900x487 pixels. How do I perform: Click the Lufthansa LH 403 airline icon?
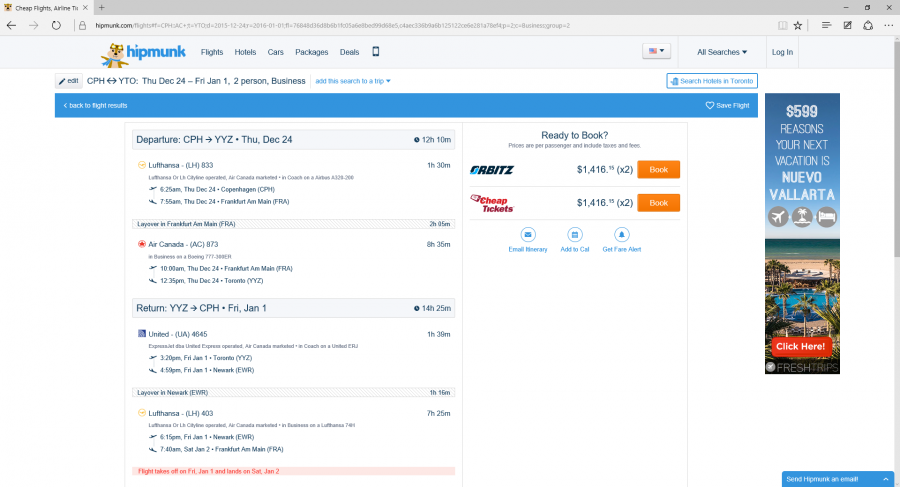142,413
